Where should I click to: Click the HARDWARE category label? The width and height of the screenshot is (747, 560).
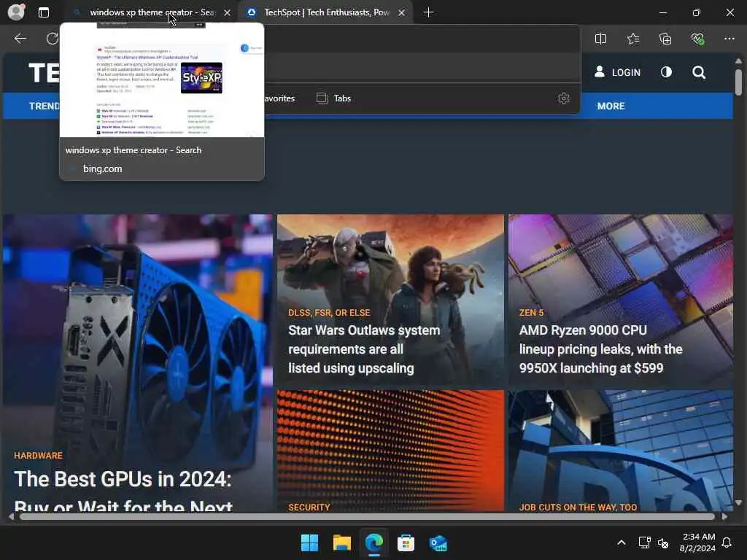[x=38, y=456]
